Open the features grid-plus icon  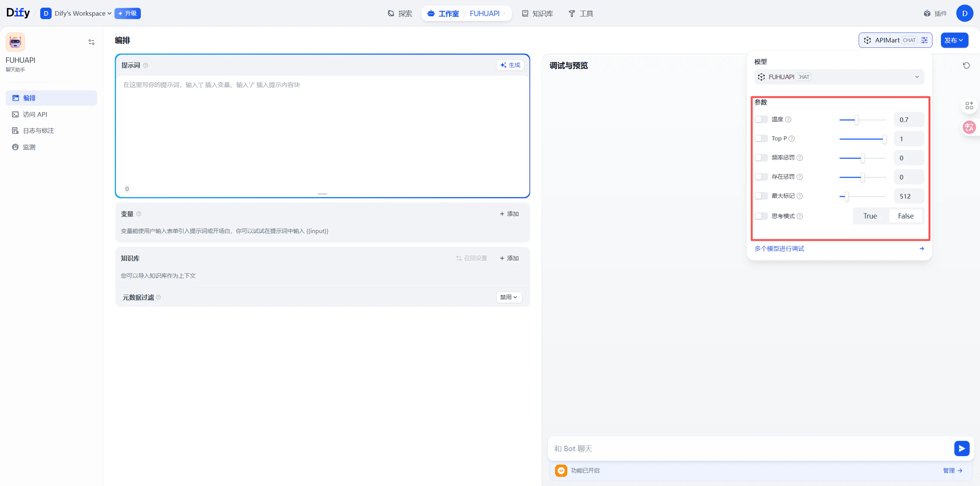(x=969, y=106)
